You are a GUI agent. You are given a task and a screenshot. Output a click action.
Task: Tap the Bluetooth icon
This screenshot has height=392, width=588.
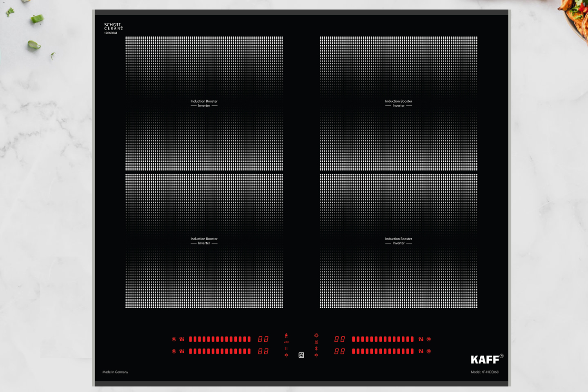click(316, 348)
